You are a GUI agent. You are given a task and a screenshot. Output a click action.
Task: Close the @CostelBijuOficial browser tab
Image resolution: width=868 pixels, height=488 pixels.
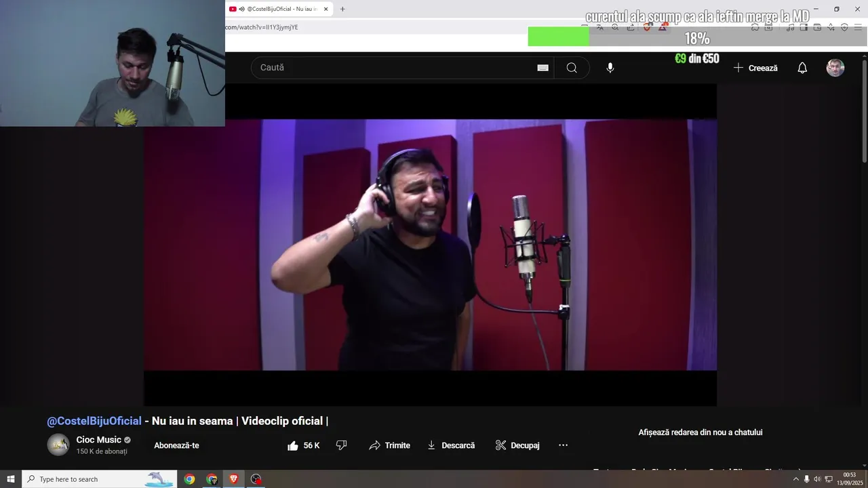click(x=326, y=9)
